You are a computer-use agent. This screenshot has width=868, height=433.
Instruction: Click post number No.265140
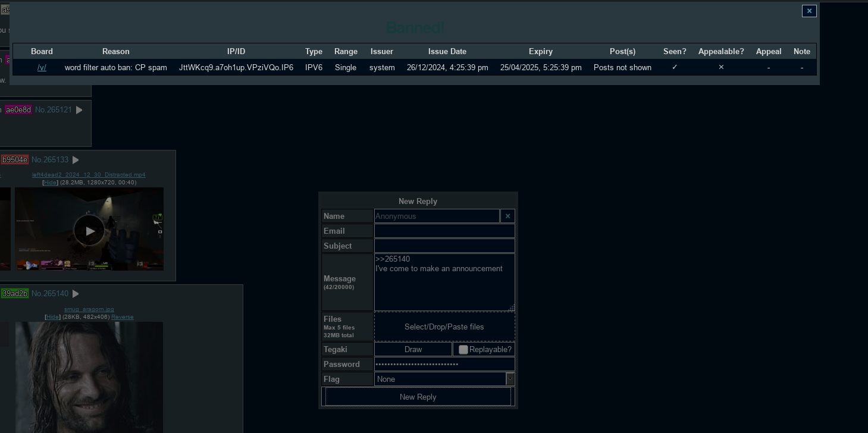pyautogui.click(x=50, y=294)
